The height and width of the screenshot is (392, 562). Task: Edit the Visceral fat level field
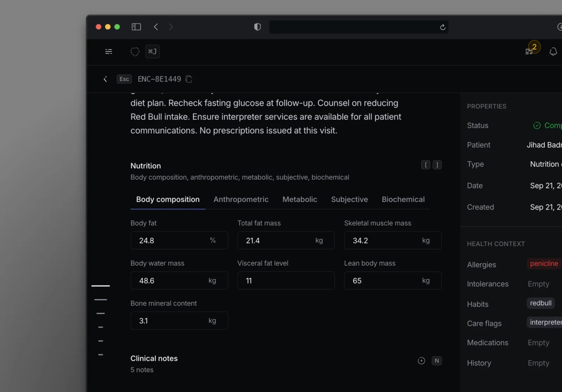pyautogui.click(x=286, y=280)
